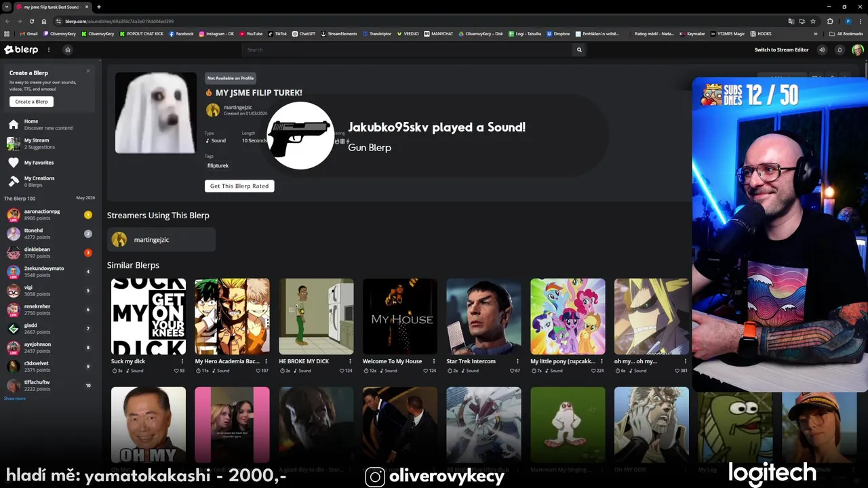Screen dimensions: 868x488
Task: Open the My little pony card options menu
Action: (601, 361)
